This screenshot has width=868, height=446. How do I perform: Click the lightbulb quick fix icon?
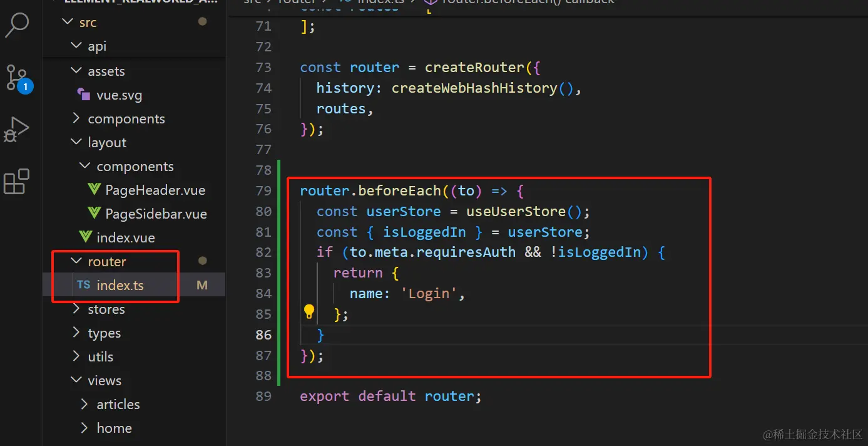[309, 311]
